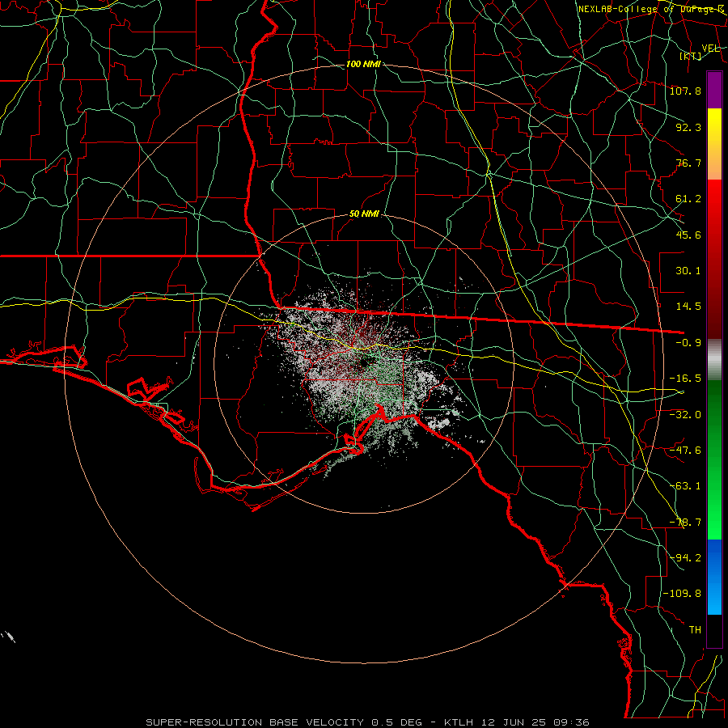Click the -109.8 velocity scale value
Viewport: 728px width, 728px height.
tap(682, 594)
